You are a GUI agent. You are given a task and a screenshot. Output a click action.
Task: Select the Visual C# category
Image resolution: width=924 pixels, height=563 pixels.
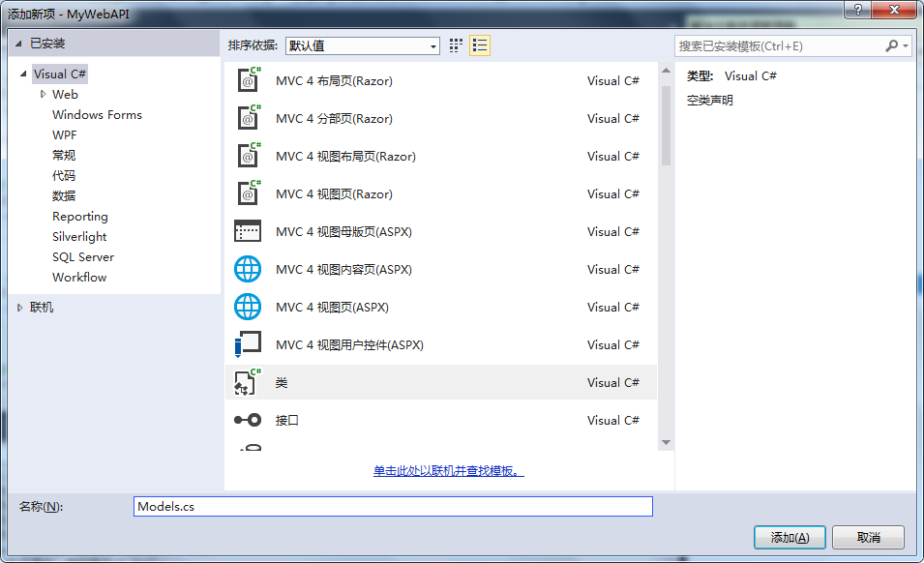[x=60, y=74]
